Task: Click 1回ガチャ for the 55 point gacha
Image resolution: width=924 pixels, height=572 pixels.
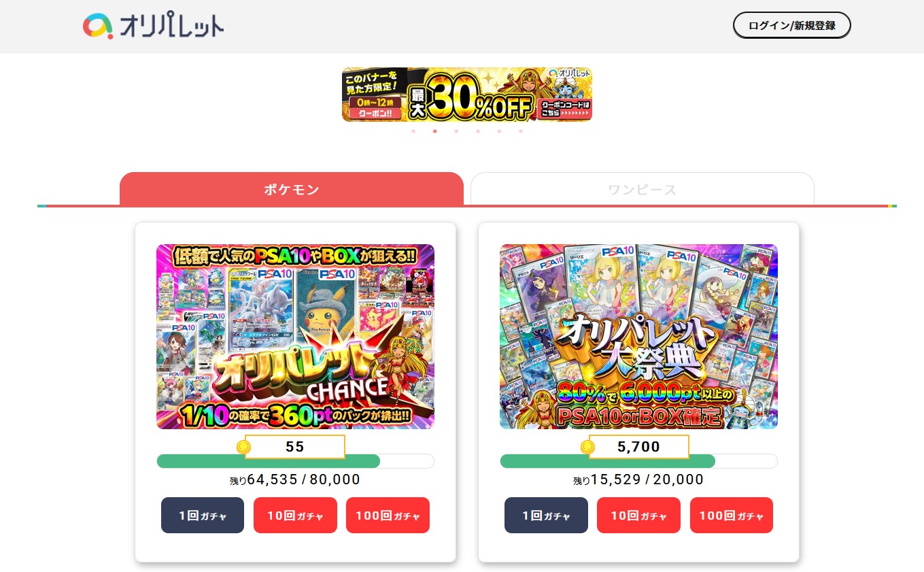Action: click(203, 516)
